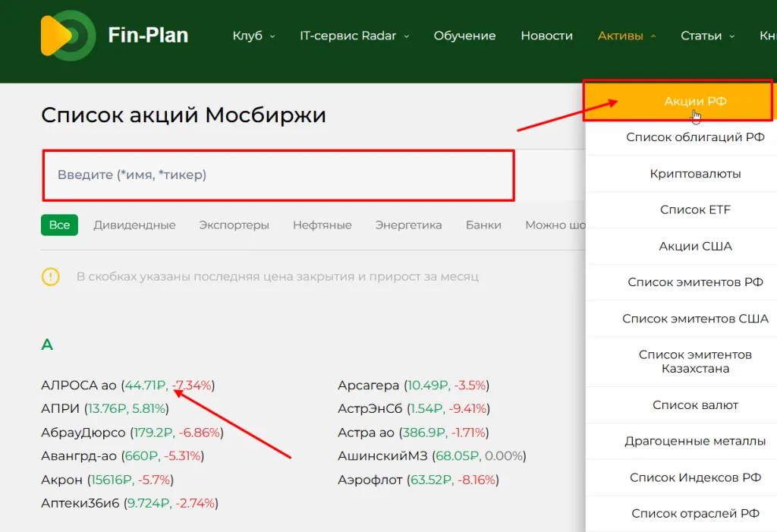The height and width of the screenshot is (532, 777).
Task: Open the Новости page
Action: pyautogui.click(x=546, y=36)
